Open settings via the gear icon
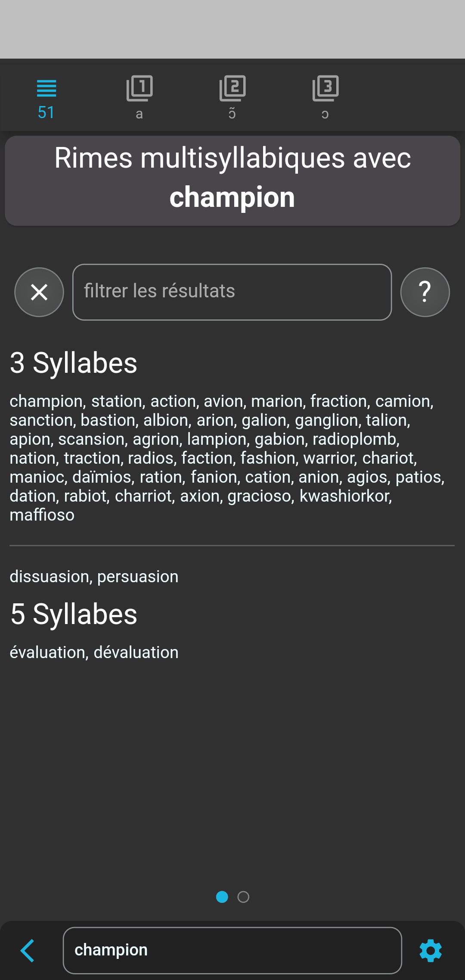465x980 pixels. tap(431, 951)
